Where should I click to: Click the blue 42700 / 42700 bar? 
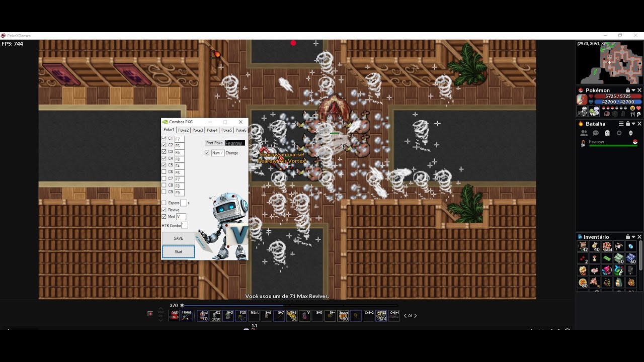618,102
